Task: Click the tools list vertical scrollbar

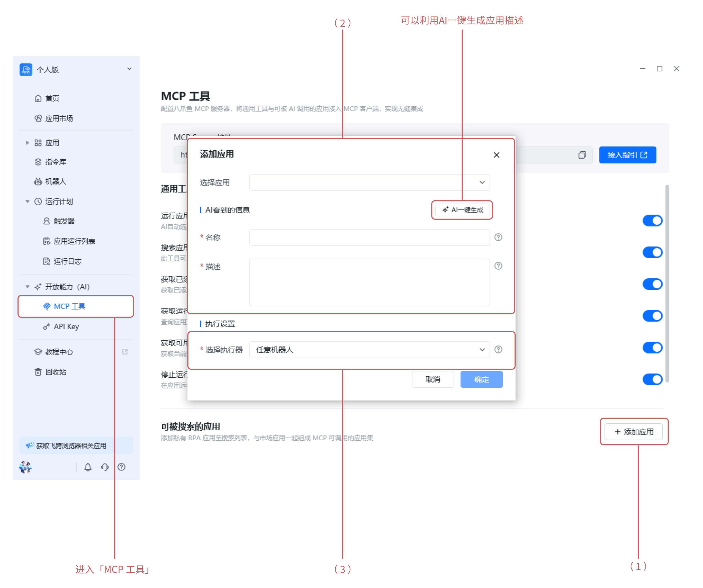Action: coord(668,284)
